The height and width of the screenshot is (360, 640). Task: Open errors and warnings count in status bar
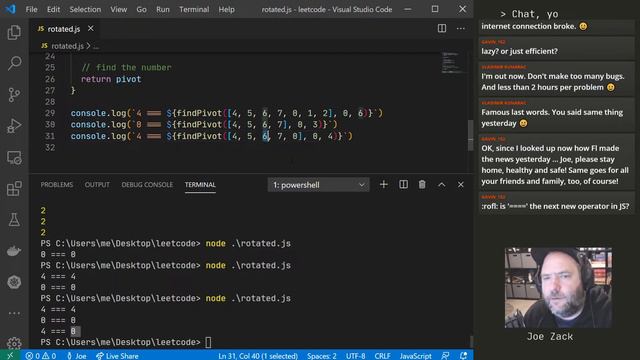pyautogui.click(x=41, y=356)
